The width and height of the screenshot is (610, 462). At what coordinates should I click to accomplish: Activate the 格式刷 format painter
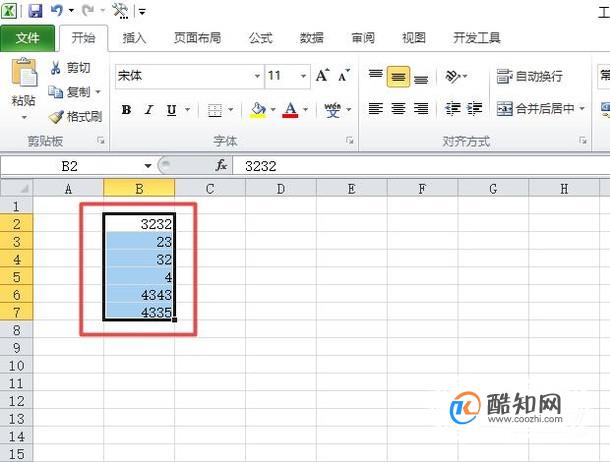click(x=75, y=117)
